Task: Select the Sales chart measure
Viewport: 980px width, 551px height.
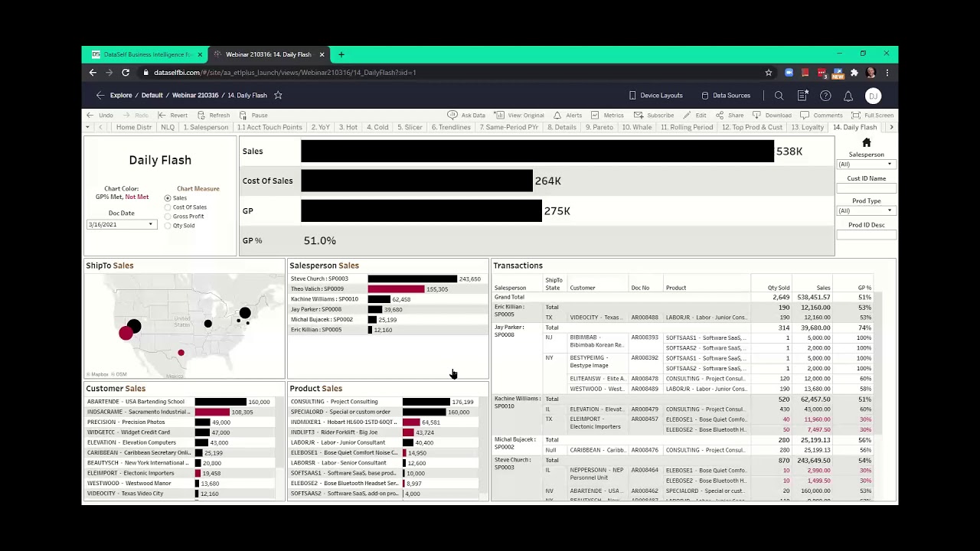Action: 168,198
